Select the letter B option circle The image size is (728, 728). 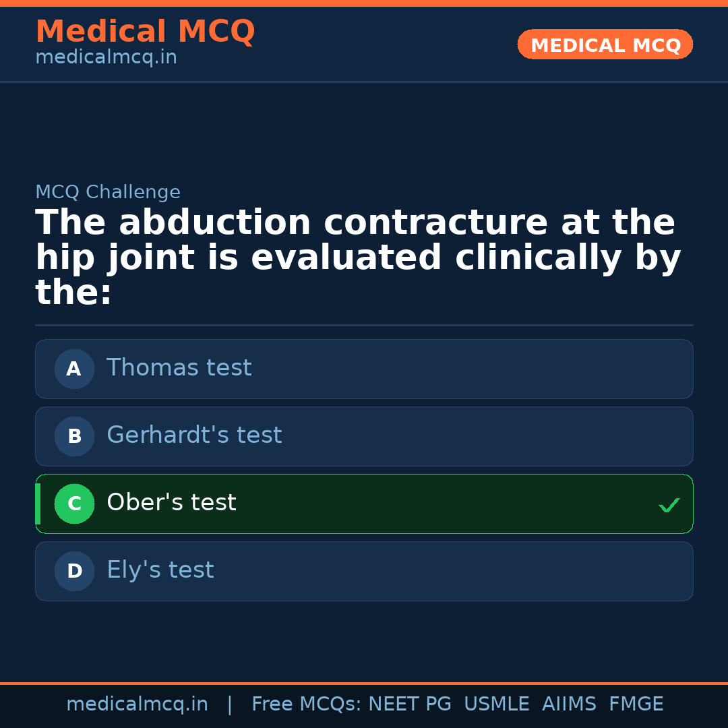74,436
